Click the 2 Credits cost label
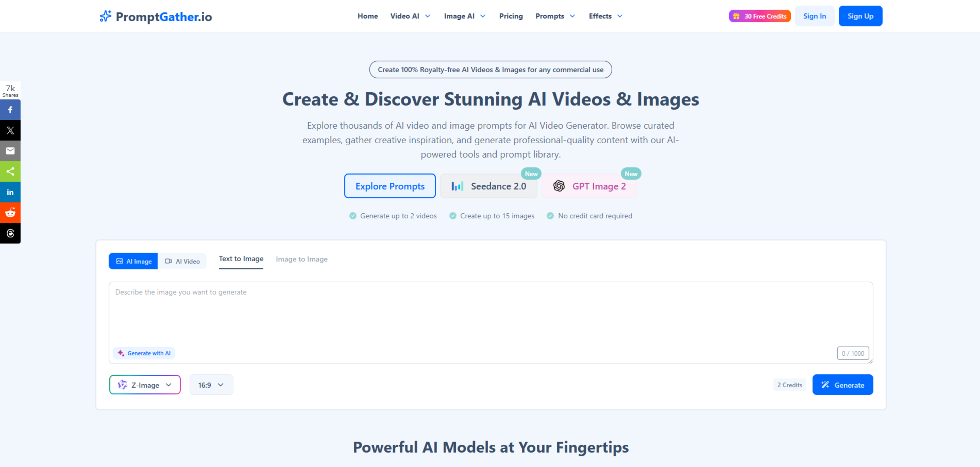Screen dimensions: 980x467 coord(789,385)
